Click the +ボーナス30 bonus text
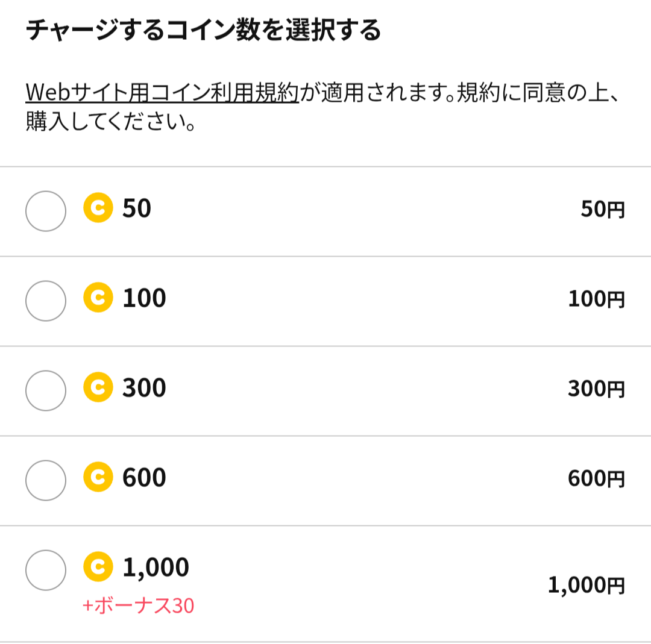Screen dimensions: 651x644 point(138,605)
